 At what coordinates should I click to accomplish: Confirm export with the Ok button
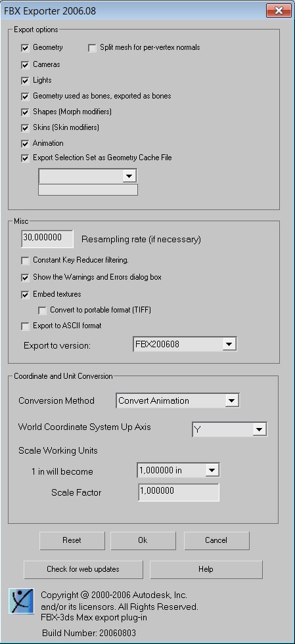point(143,540)
